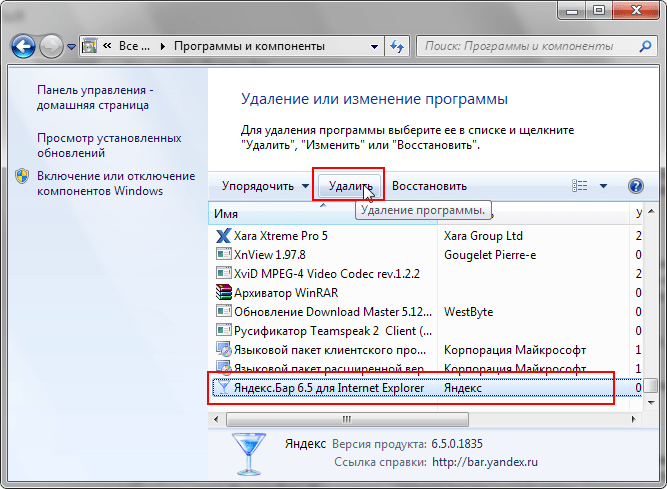Select 'Обновление Download Master 5.12...' row
The height and width of the screenshot is (489, 667).
(x=425, y=312)
